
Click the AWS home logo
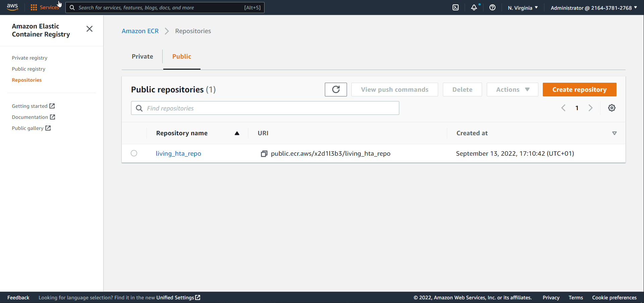tap(12, 7)
